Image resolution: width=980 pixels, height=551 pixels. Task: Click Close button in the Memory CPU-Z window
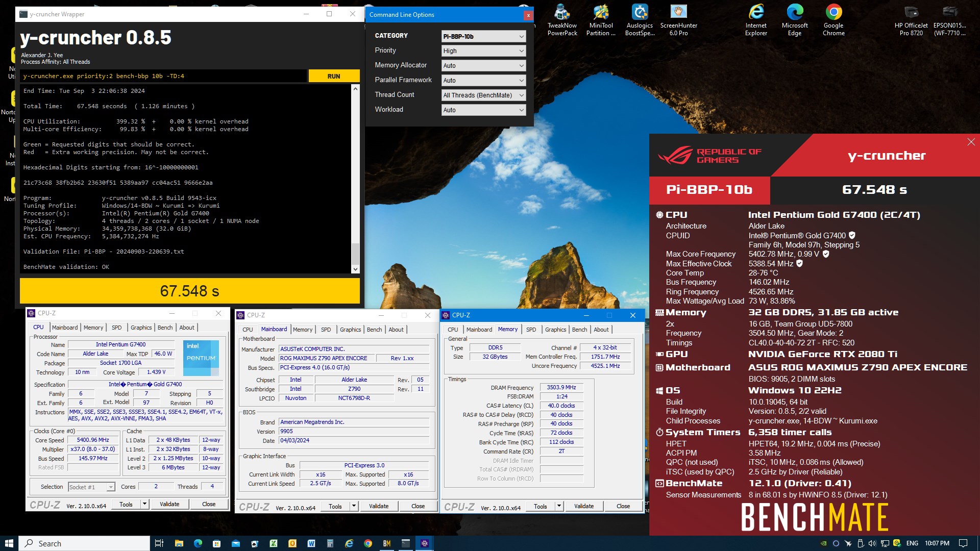[623, 506]
